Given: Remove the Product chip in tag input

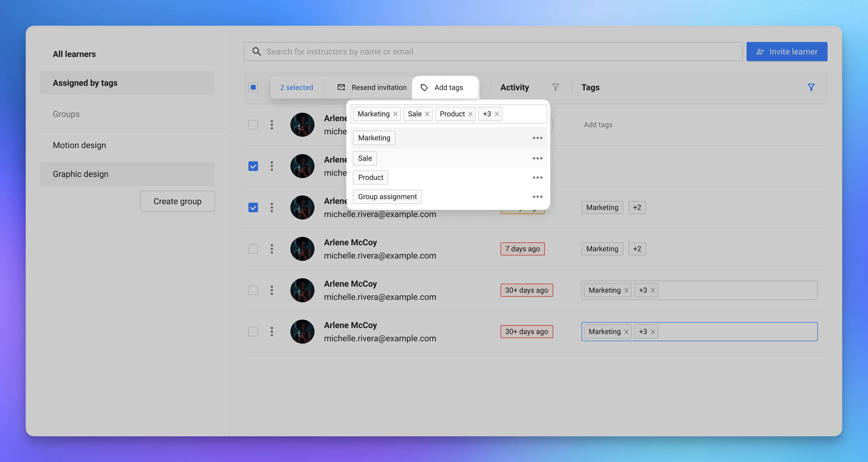Looking at the screenshot, I should click(470, 114).
